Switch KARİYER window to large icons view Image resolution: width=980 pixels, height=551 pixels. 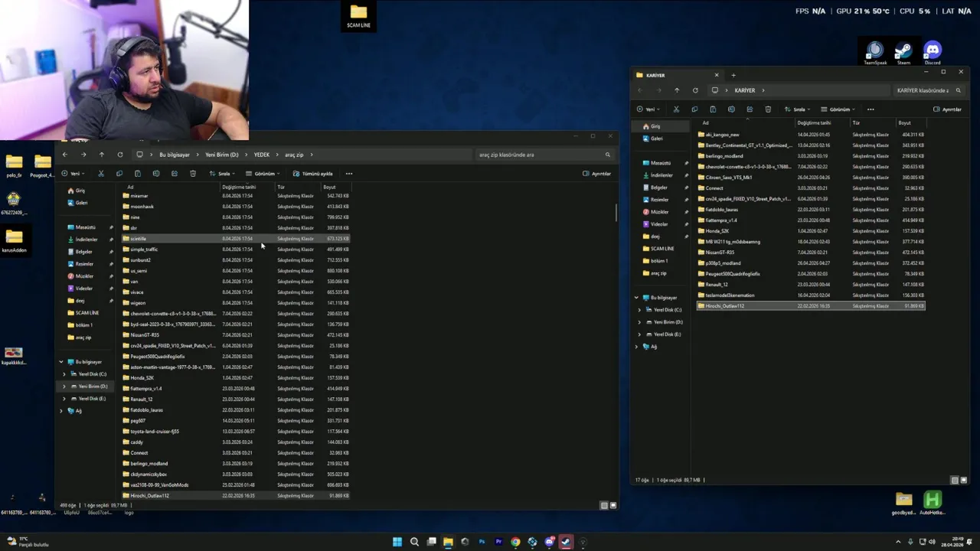(963, 480)
